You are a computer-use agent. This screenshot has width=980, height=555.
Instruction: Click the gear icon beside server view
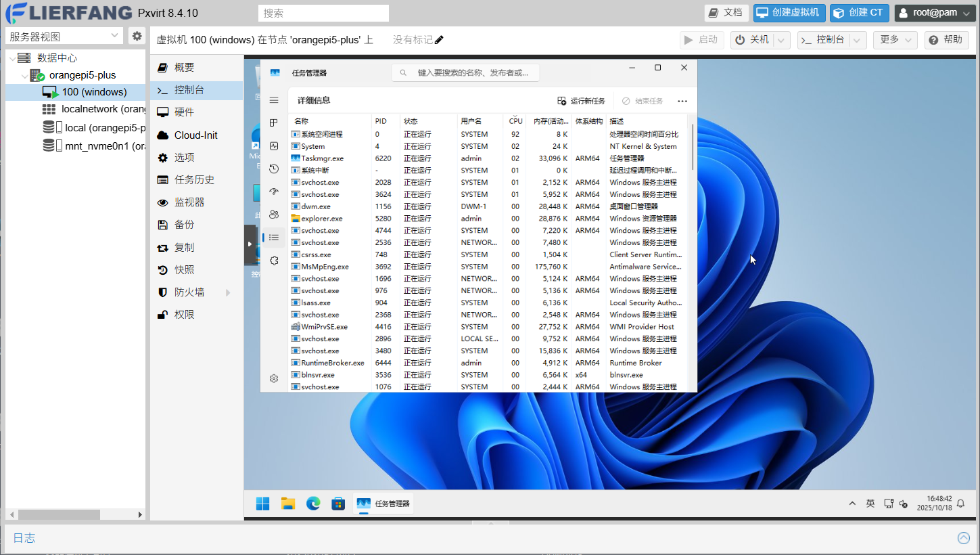tap(137, 36)
